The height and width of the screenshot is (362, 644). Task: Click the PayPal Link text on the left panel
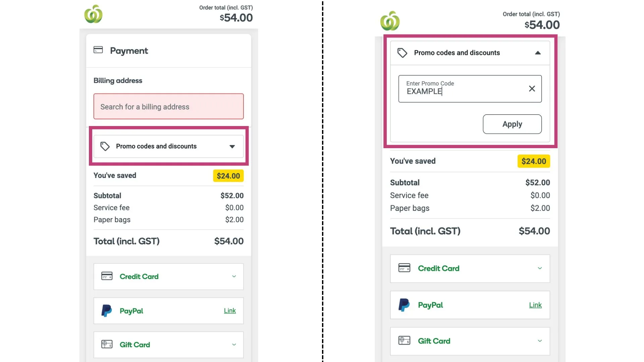[x=230, y=311]
